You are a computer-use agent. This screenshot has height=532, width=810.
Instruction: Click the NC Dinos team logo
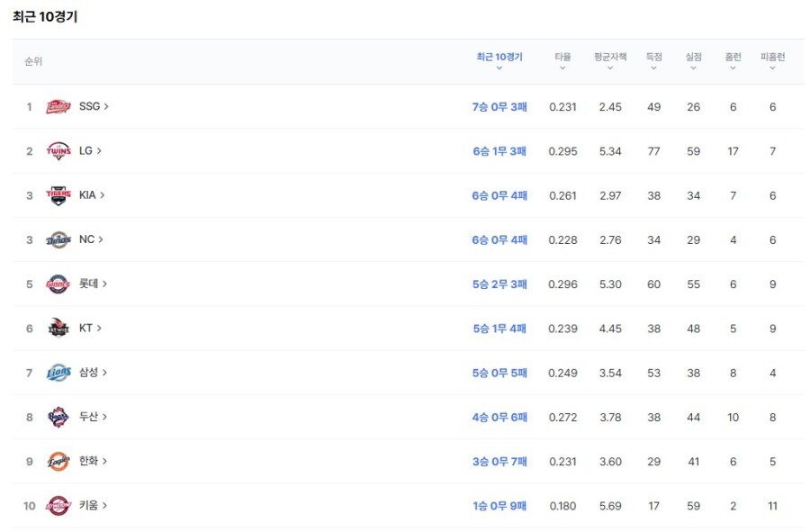pos(58,240)
